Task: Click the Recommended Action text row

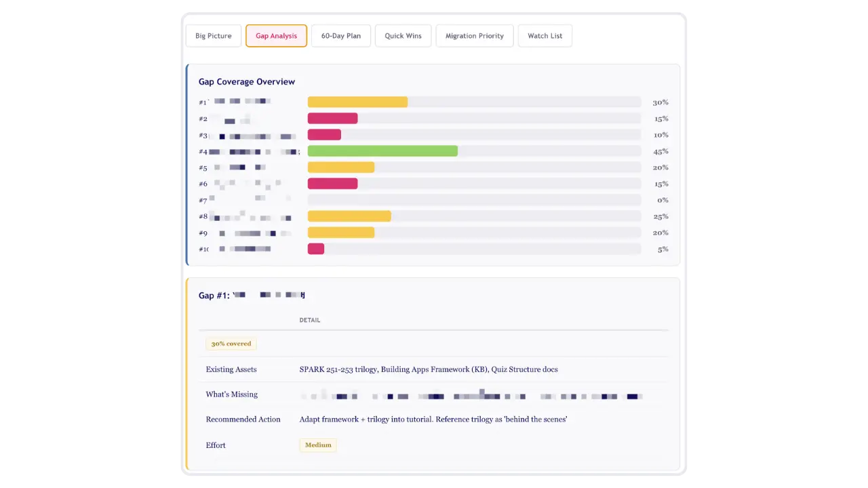Action: click(x=433, y=419)
